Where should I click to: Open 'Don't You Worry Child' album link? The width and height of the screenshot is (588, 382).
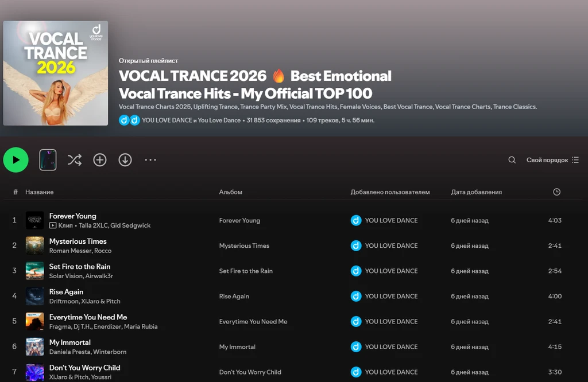pos(250,372)
